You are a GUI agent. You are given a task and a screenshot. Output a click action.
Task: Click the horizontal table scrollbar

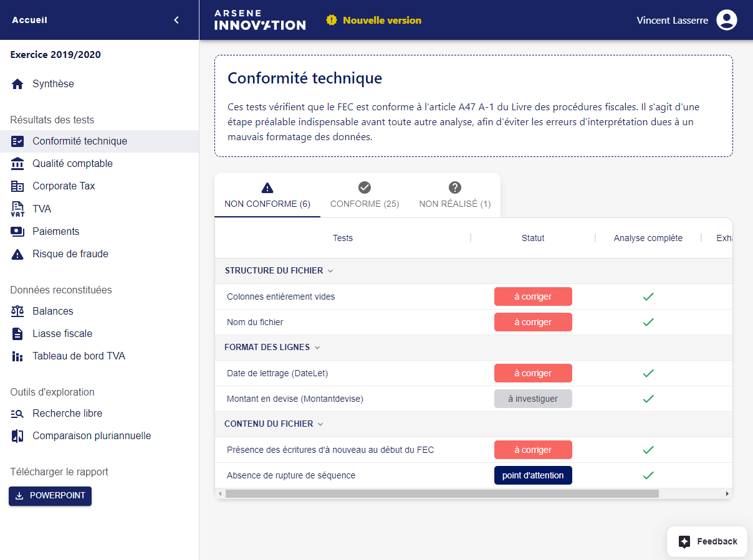441,493
